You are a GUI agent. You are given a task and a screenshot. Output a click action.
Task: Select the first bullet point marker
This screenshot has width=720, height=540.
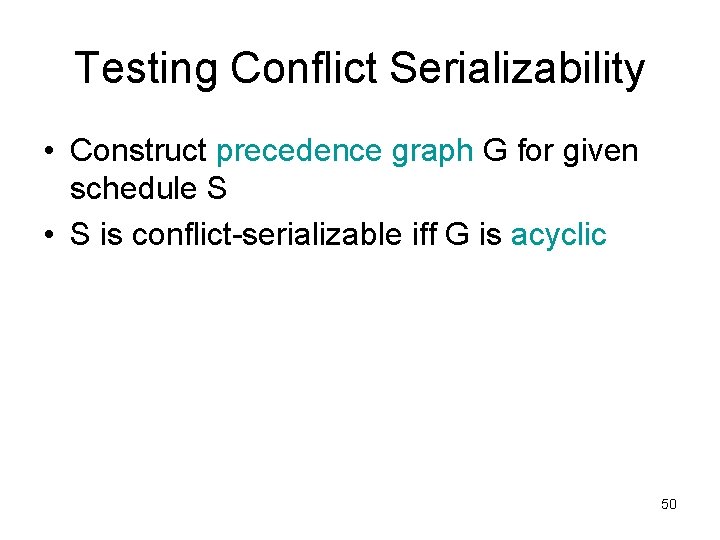coord(49,151)
